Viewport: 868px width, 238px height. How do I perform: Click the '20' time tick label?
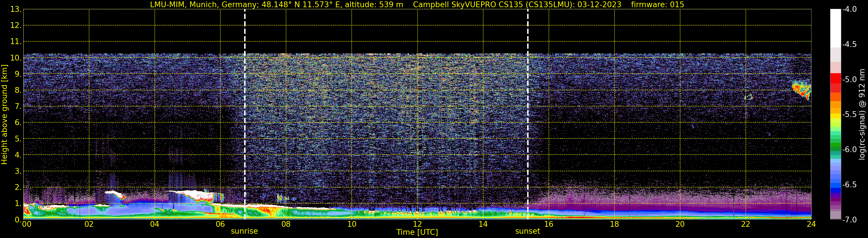point(680,224)
